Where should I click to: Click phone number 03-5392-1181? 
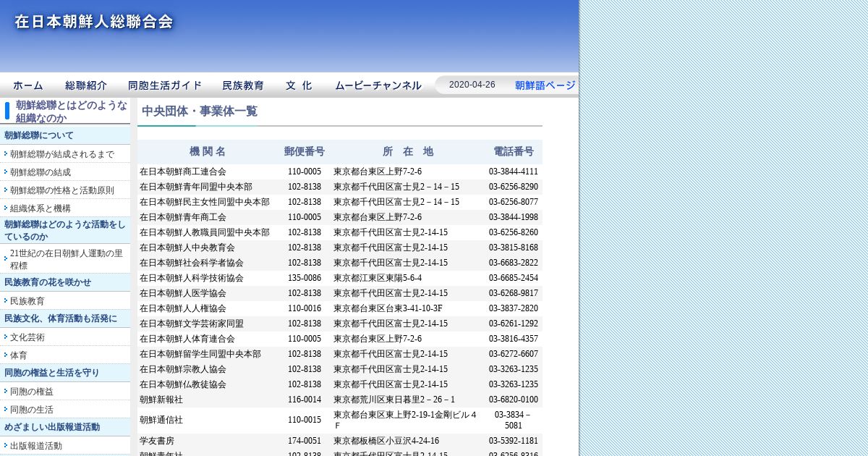pyautogui.click(x=514, y=441)
